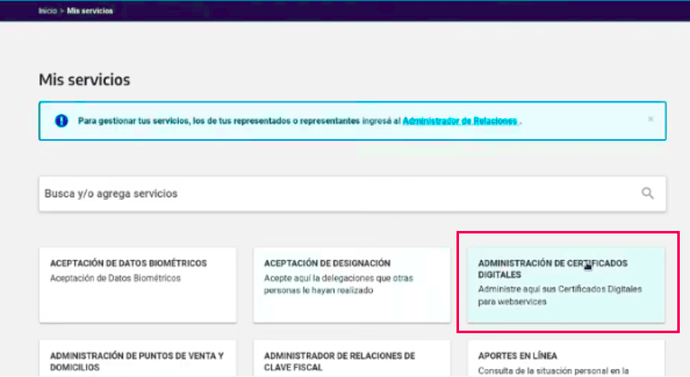The width and height of the screenshot is (690, 377).
Task: Click the Inicio breadcrumb link
Action: click(x=48, y=11)
